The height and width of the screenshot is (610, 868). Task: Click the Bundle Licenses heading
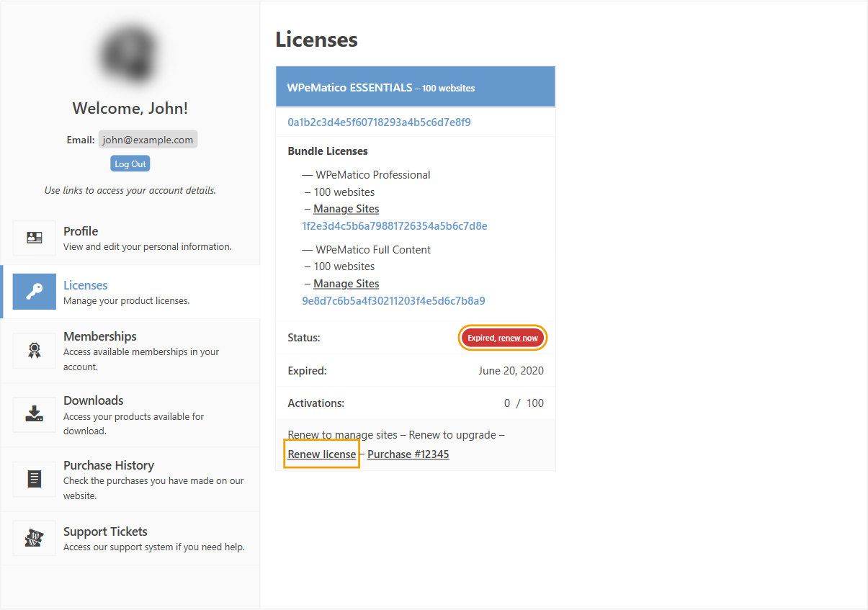[328, 151]
